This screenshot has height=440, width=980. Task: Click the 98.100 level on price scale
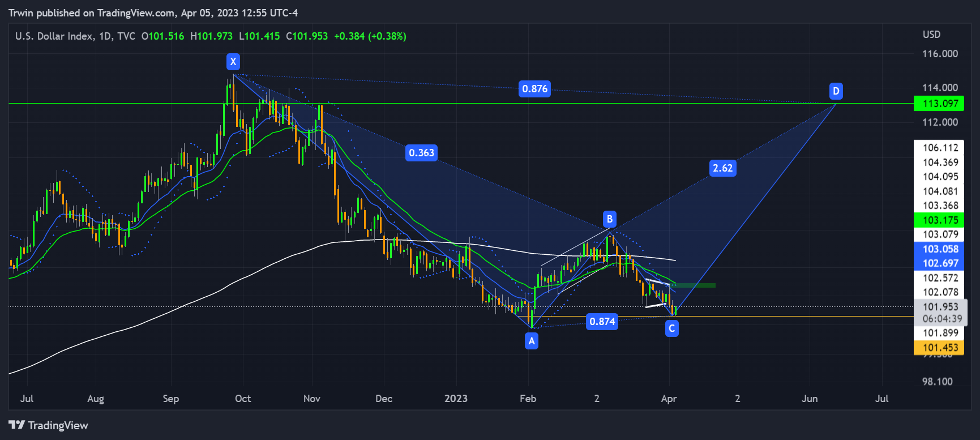[938, 382]
